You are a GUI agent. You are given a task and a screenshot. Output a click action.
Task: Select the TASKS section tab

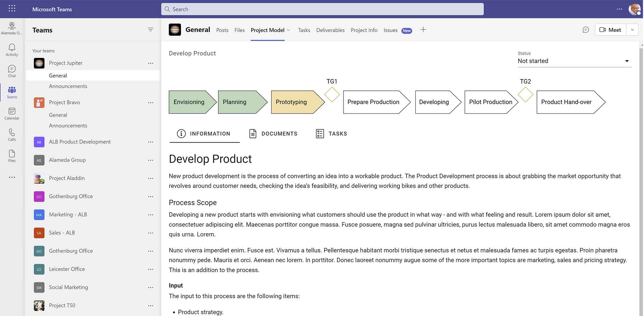[x=331, y=134]
